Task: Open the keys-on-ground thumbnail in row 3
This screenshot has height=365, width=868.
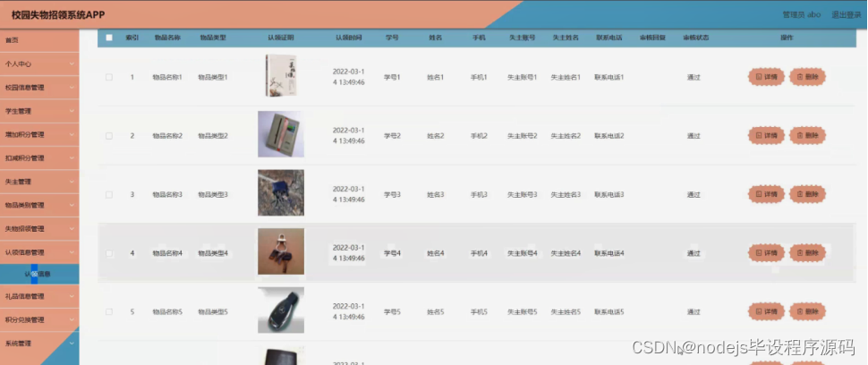Action: [x=281, y=192]
